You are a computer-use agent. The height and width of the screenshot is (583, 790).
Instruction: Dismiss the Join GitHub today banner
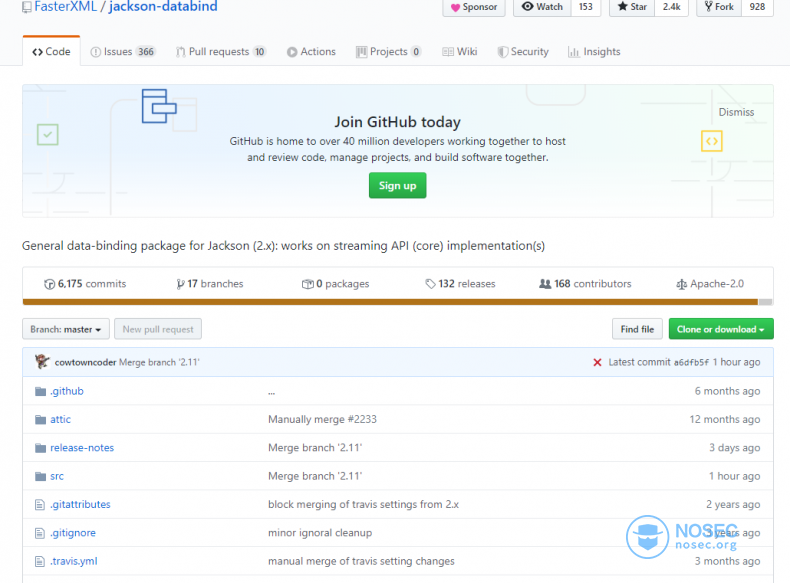click(736, 112)
